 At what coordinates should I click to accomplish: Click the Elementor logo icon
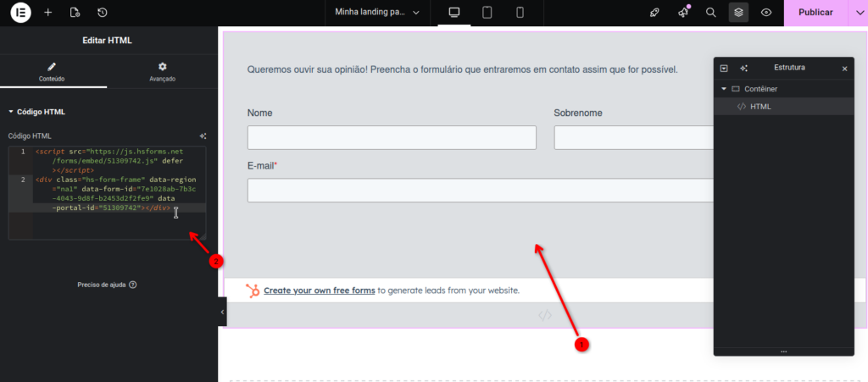pos(20,13)
